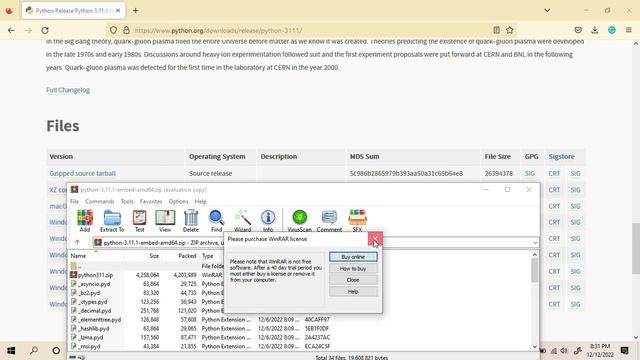Screen dimensions: 640x360
Task: Open the WinRAR Help menu
Action: click(200, 202)
